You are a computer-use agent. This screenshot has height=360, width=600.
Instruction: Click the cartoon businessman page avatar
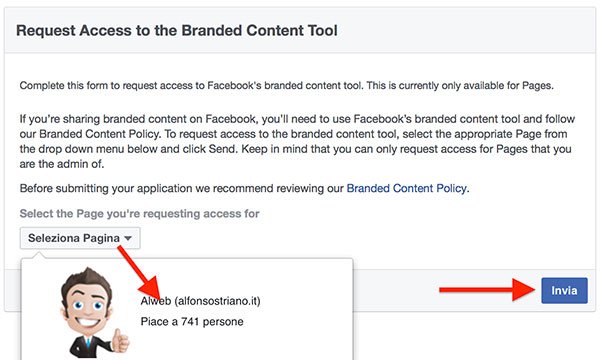[x=94, y=313]
